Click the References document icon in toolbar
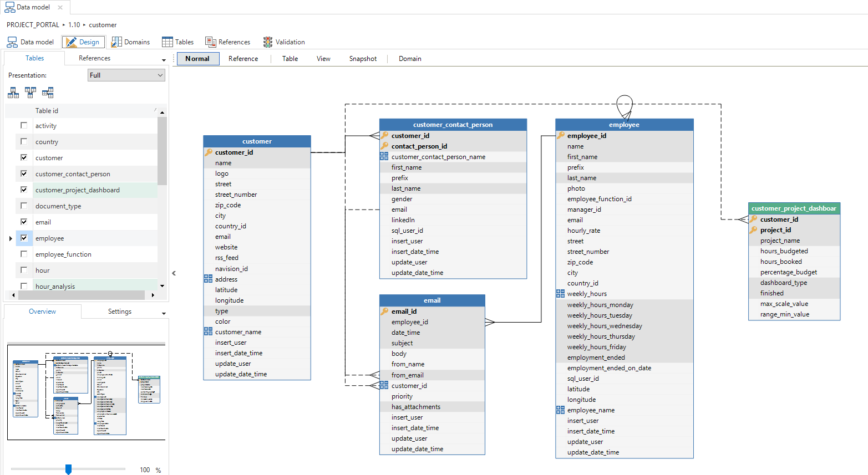The height and width of the screenshot is (475, 868). pyautogui.click(x=210, y=42)
